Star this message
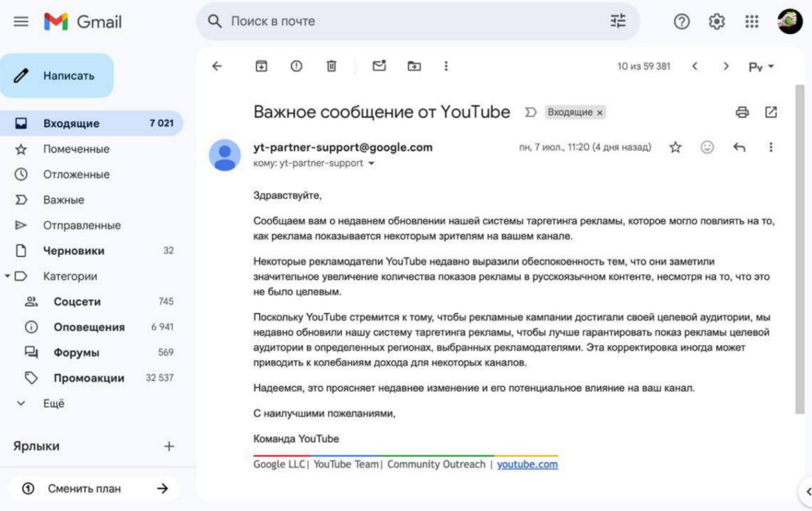 676,147
